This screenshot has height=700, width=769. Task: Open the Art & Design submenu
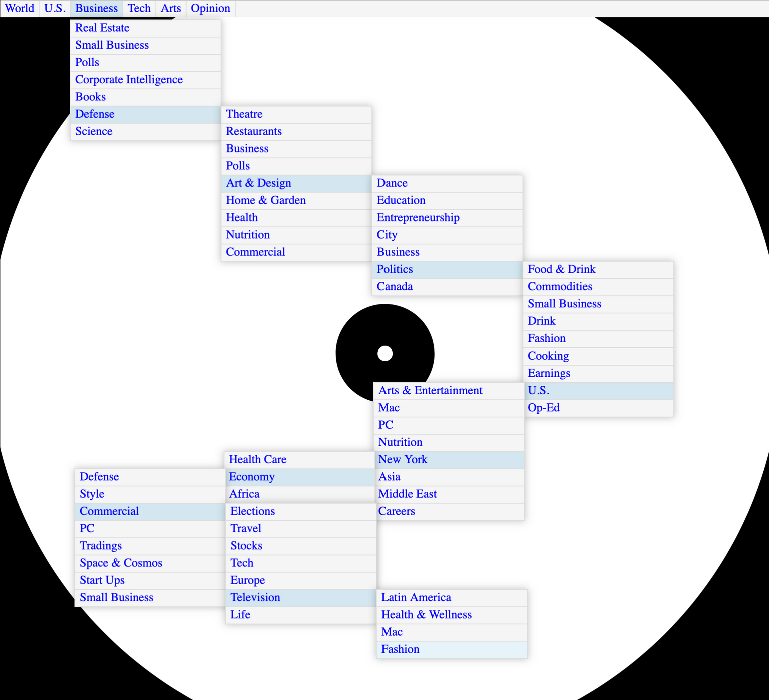point(258,183)
